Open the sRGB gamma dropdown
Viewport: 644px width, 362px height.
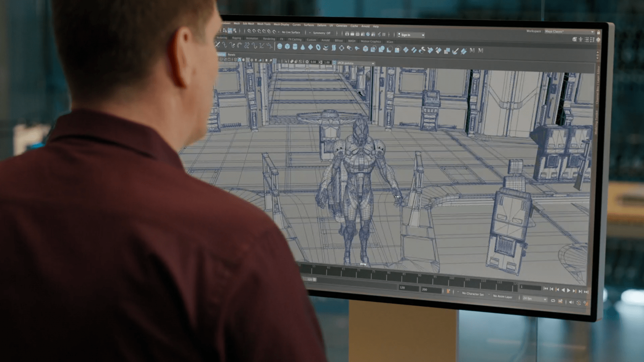tap(355, 63)
